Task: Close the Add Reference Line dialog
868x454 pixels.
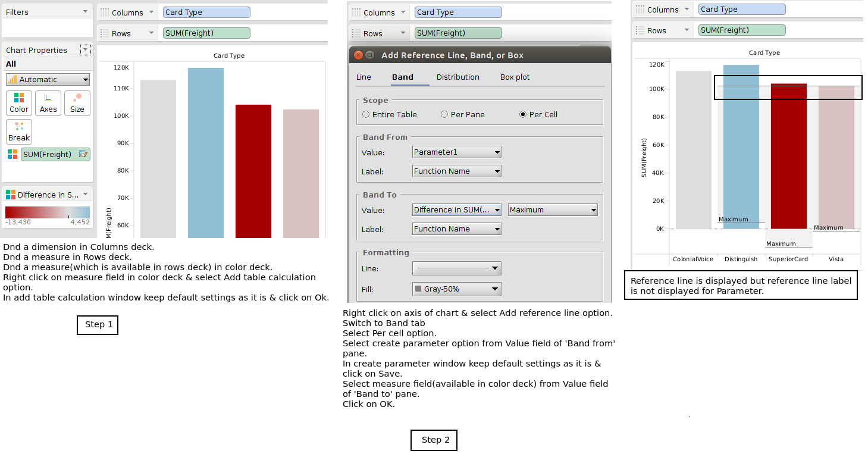Action: (358, 55)
